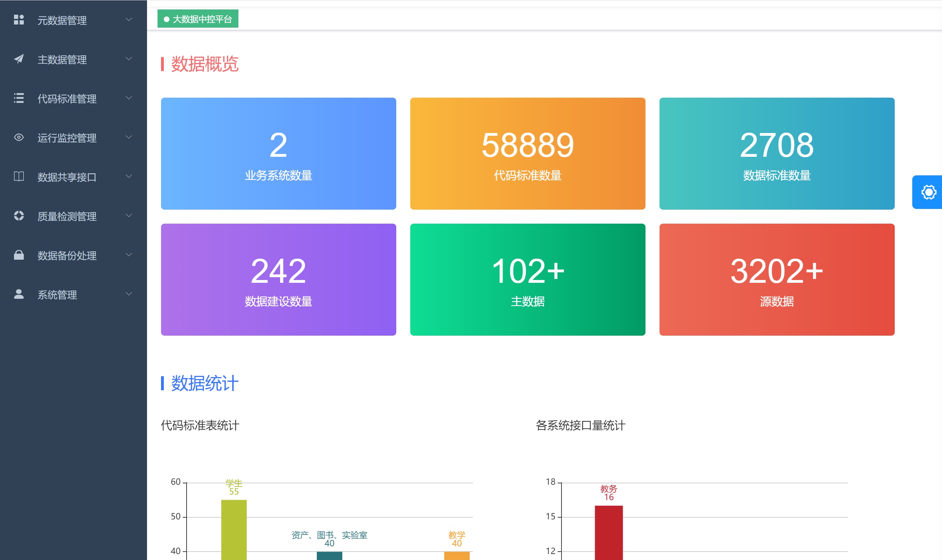This screenshot has width=942, height=560.
Task: Click the 数据建设数量 242 purple card
Action: pos(278,279)
